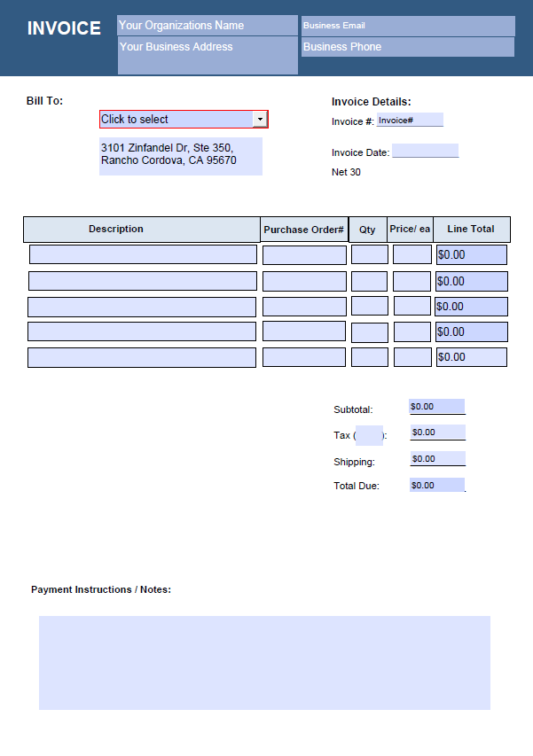The width and height of the screenshot is (533, 756).
Task: Click the Business Phone field
Action: pos(408,47)
